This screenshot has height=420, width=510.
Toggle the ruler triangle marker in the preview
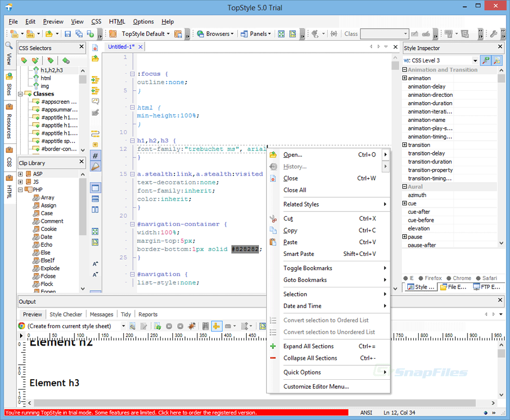coord(21,336)
